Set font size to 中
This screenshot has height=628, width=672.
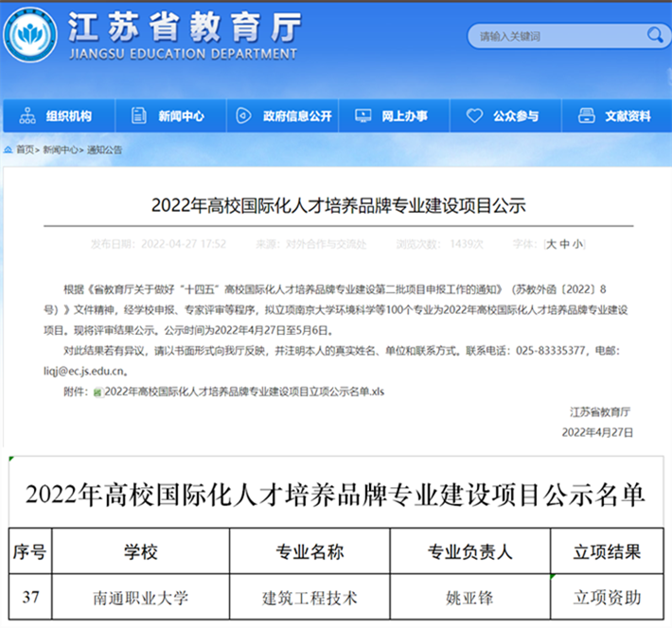coord(564,244)
